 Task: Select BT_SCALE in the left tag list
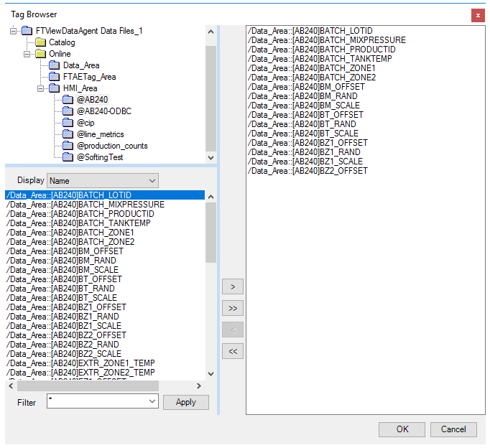(105, 298)
